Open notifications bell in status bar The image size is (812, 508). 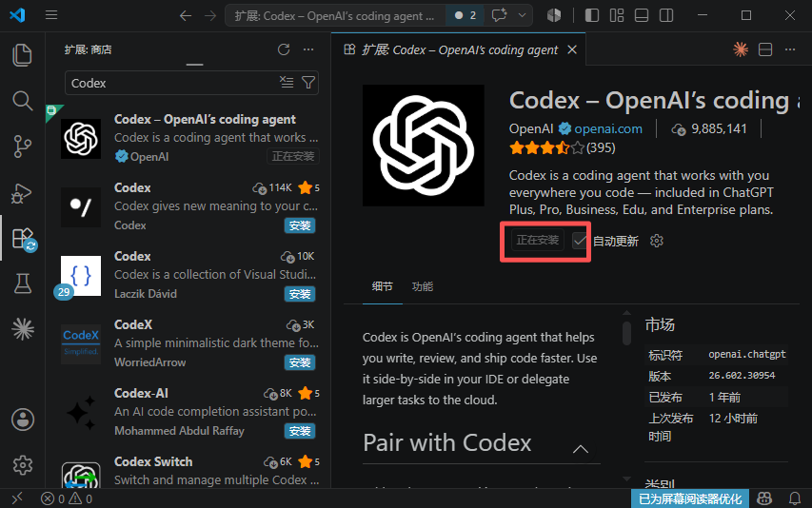pos(795,498)
